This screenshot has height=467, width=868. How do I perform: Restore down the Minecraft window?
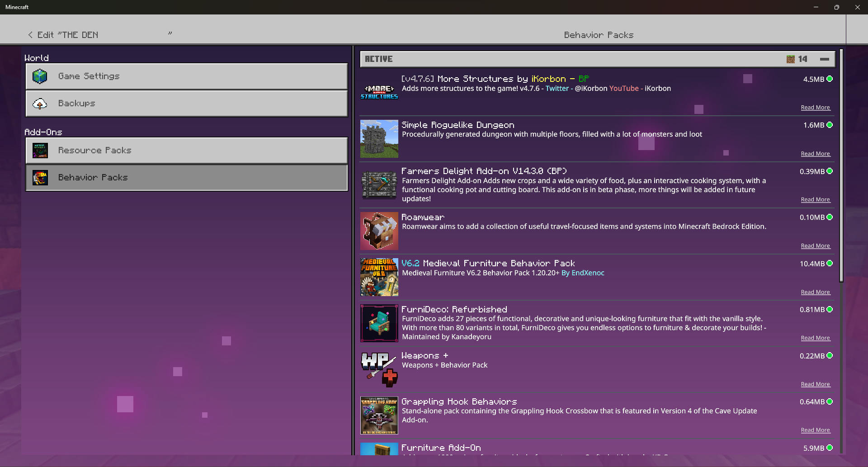pos(837,7)
